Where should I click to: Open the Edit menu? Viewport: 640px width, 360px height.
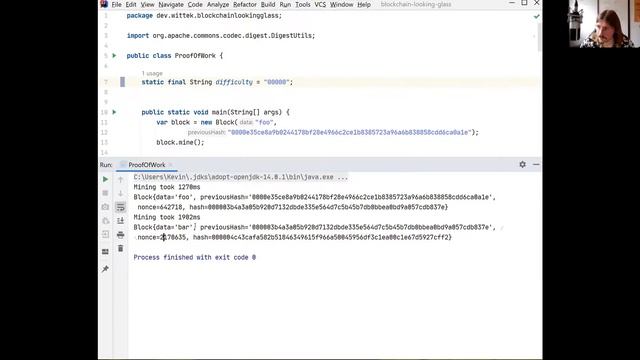point(131,4)
